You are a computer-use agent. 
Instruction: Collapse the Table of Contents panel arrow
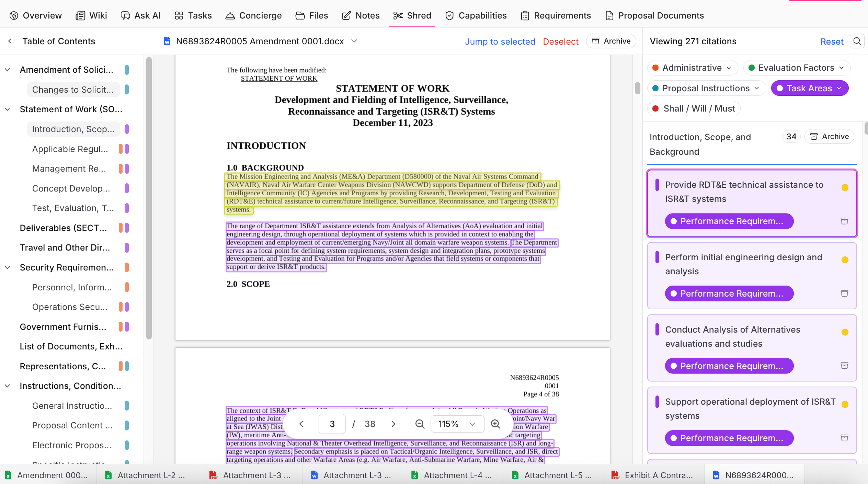click(10, 41)
